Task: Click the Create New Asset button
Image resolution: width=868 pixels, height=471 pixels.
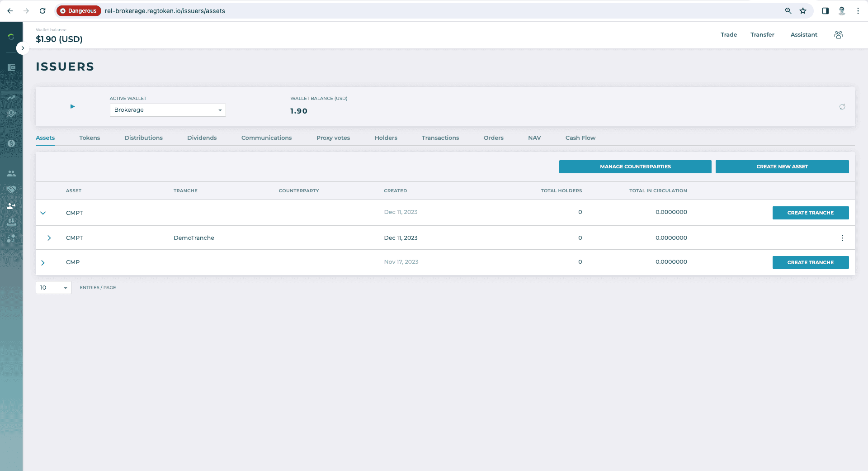Action: click(782, 167)
